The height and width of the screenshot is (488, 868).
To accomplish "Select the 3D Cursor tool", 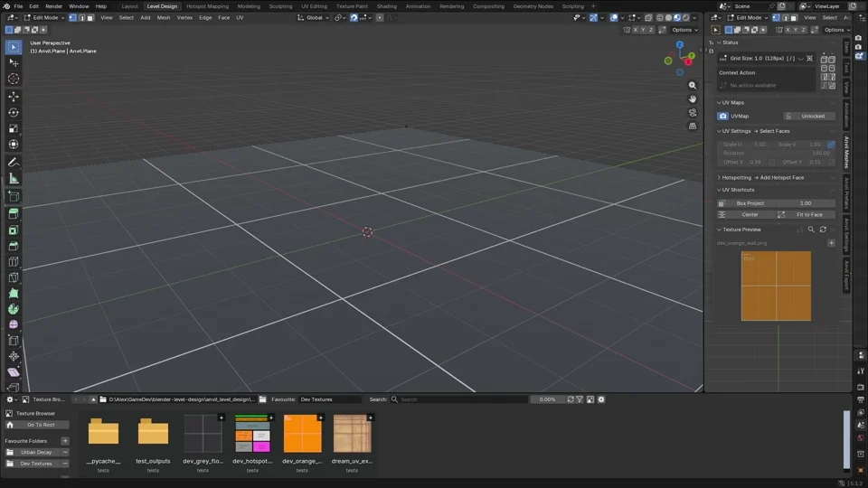I will tap(14, 80).
